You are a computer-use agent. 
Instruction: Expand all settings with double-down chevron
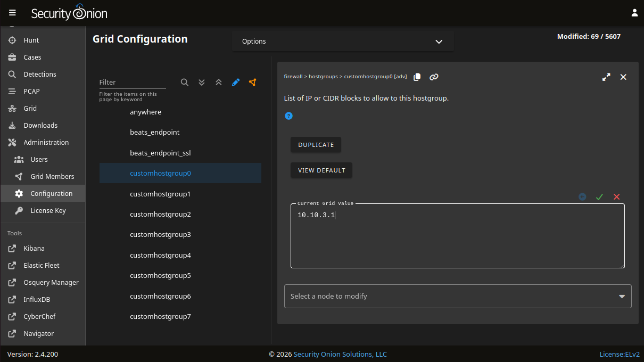coord(202,83)
